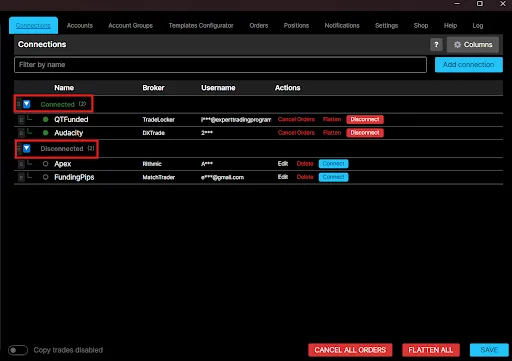Sort by the Username column header
Image resolution: width=512 pixels, height=361 pixels.
(218, 88)
